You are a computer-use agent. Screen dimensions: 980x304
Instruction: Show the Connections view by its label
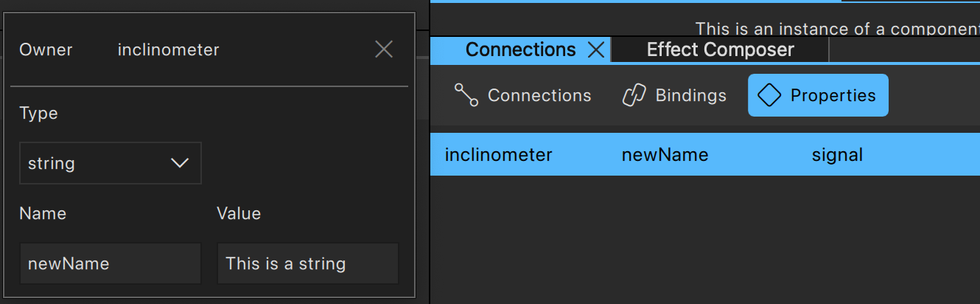pyautogui.click(x=539, y=96)
